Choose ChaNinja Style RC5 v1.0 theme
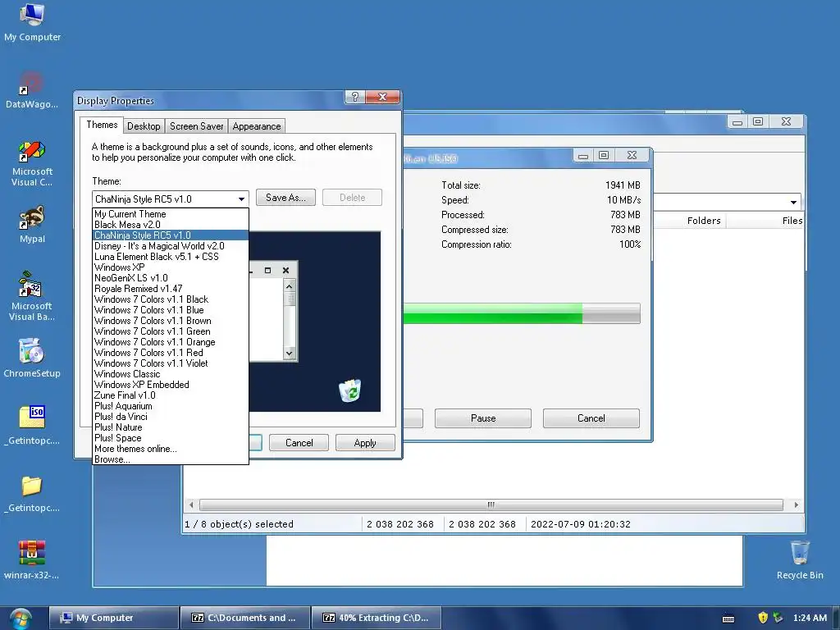Screen dimensions: 840x630 click(x=171, y=235)
